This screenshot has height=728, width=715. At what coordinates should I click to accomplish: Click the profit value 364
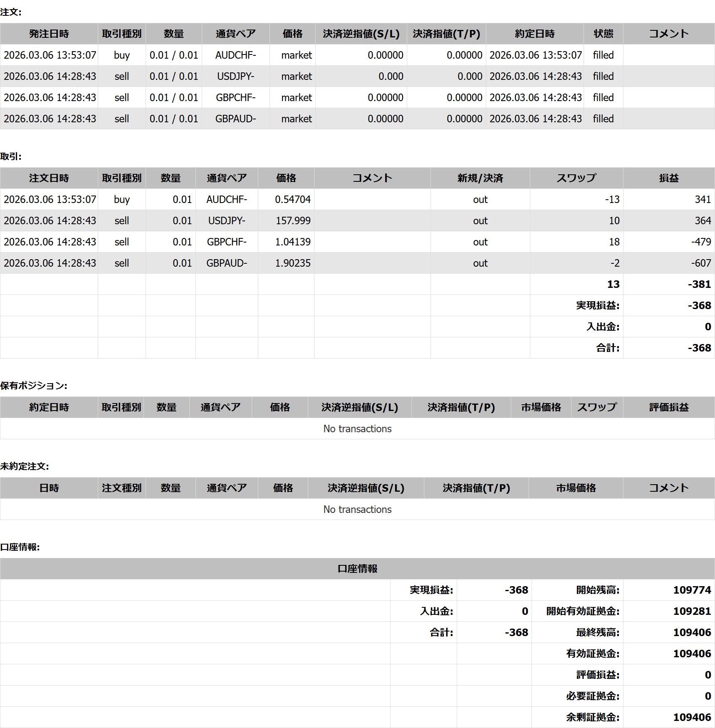[703, 220]
